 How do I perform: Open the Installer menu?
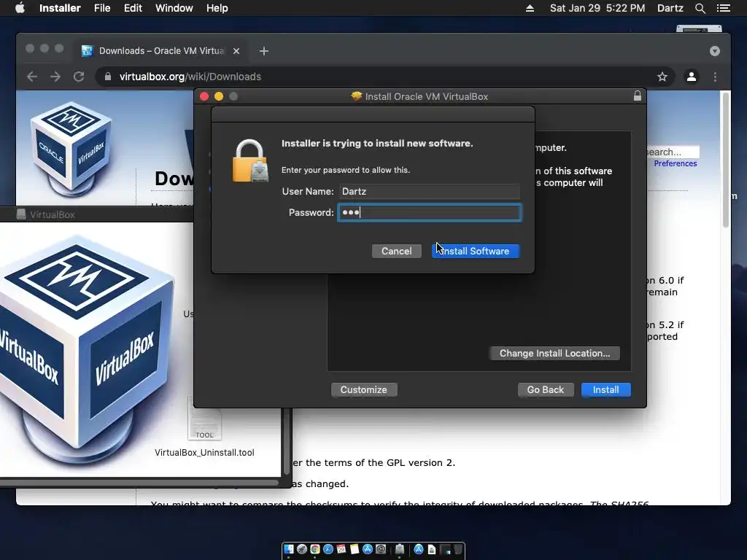(x=60, y=8)
